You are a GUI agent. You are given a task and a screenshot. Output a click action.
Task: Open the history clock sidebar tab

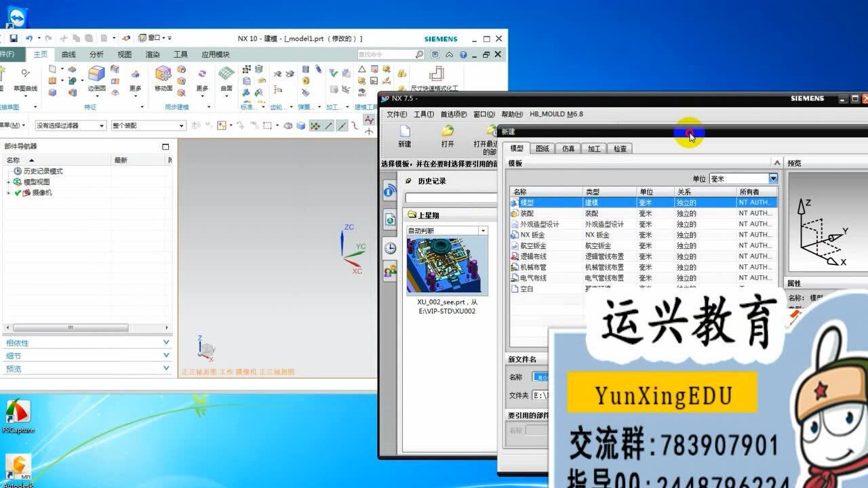tap(390, 248)
